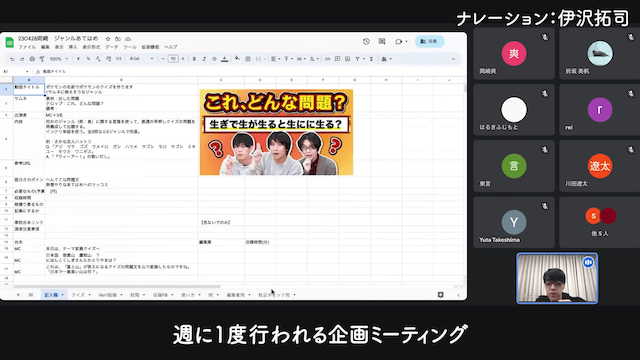Open the comments history icon
640x360 pixels.
click(x=382, y=41)
